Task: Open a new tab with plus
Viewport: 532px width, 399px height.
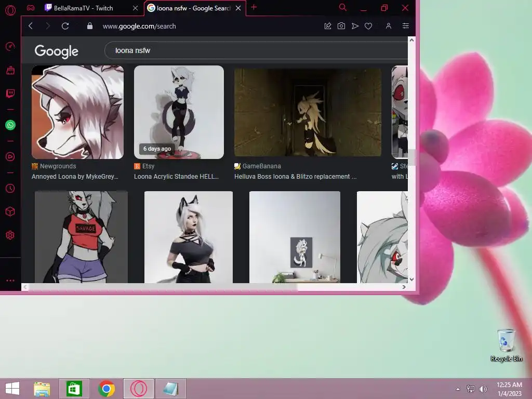Action: [254, 7]
